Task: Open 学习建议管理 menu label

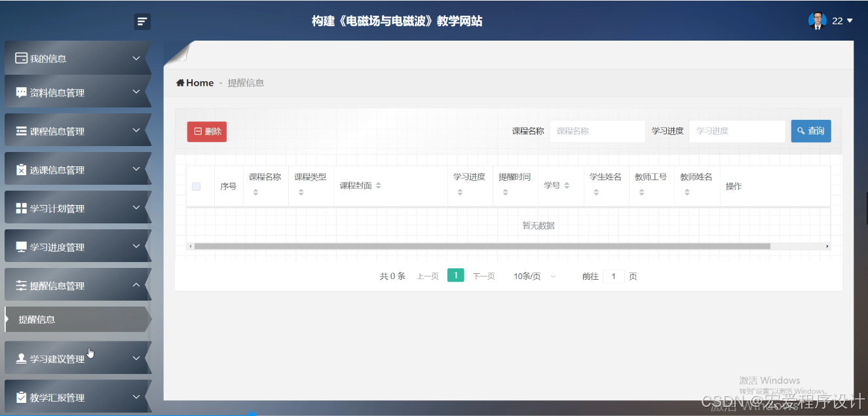Action: pyautogui.click(x=57, y=359)
